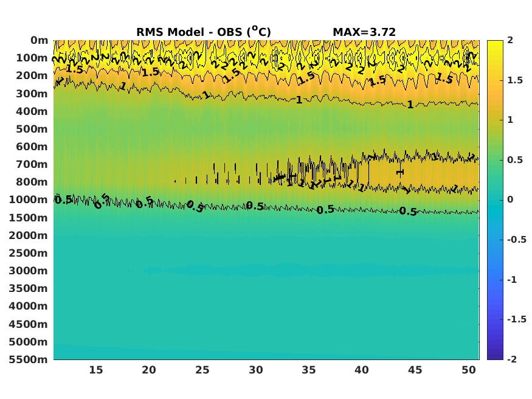Viewport: 532px width, 399px height.
Task: Click the '600m' depth axis label
Action: [32, 147]
